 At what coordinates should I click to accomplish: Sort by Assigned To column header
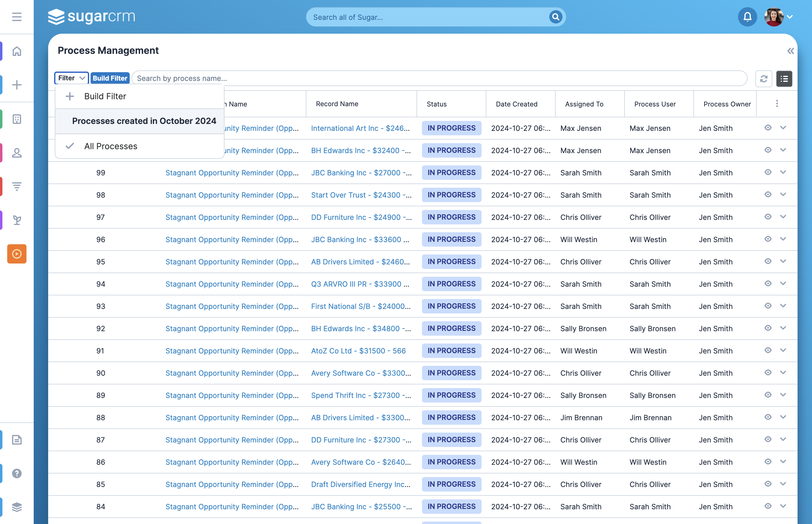584,104
